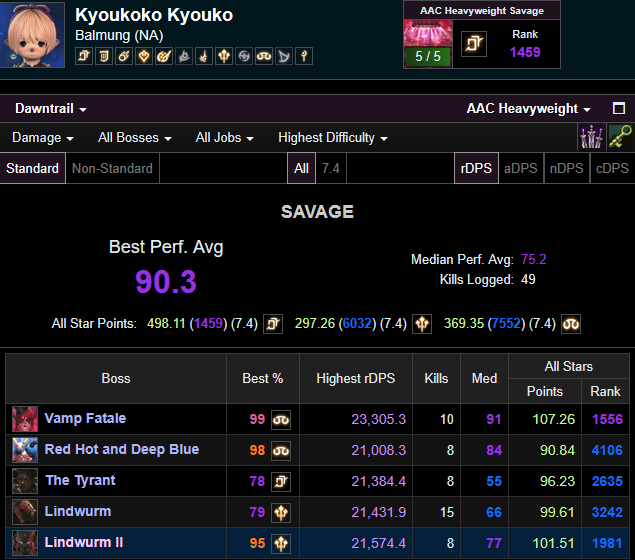635x560 pixels.
Task: Click the 6032 all star rank
Action: click(x=357, y=324)
